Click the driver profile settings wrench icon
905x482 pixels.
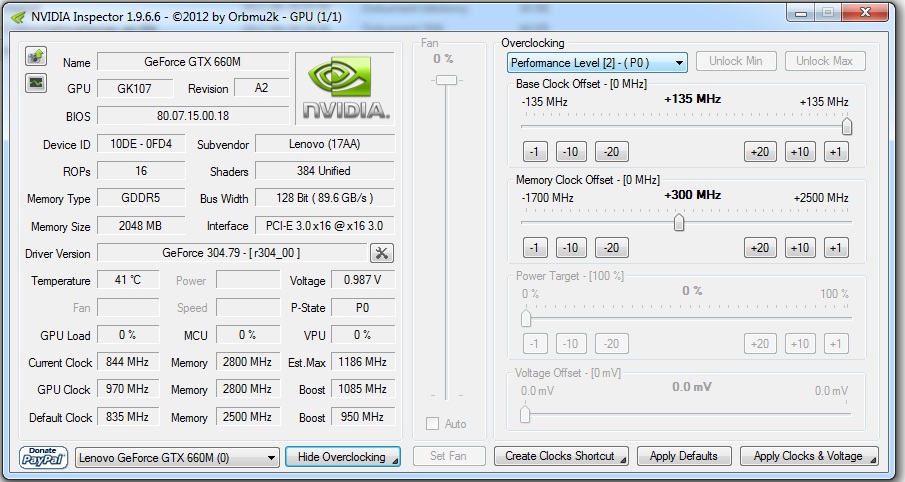tap(382, 253)
